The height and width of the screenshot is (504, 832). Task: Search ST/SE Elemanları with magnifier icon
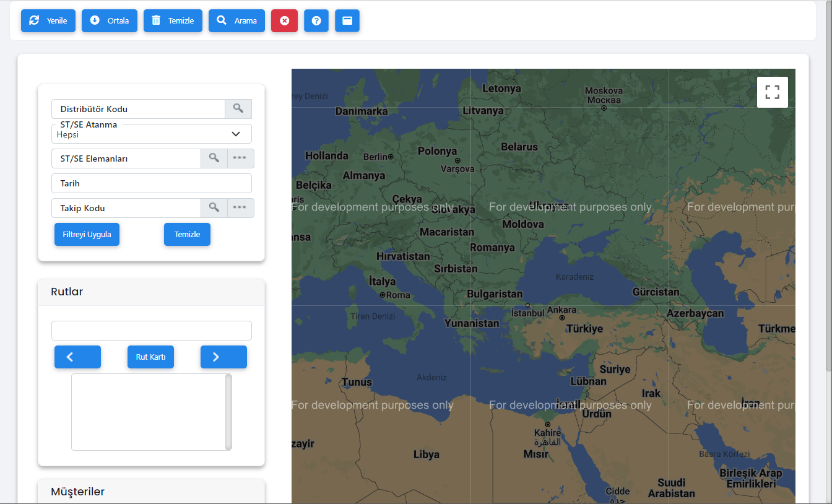click(214, 159)
